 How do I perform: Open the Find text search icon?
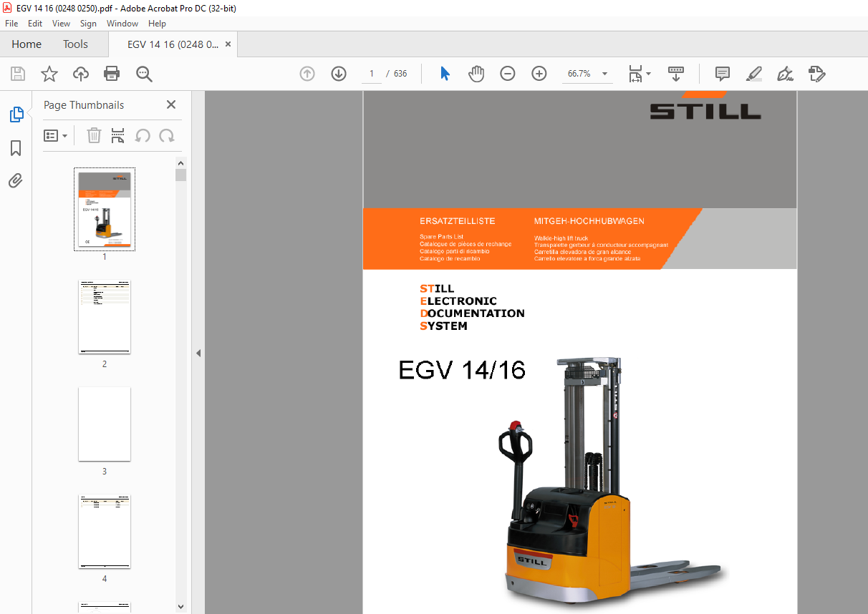144,74
